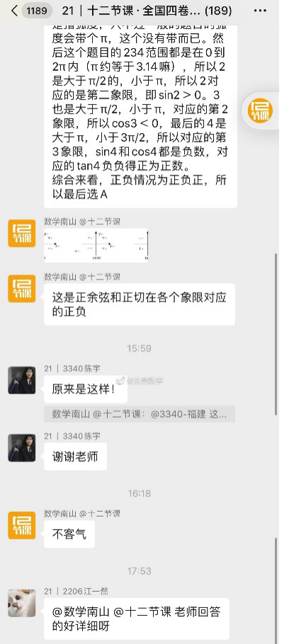Click the chat scrollbar on the right edge
The height and width of the screenshot is (644, 289).
pyautogui.click(x=276, y=334)
